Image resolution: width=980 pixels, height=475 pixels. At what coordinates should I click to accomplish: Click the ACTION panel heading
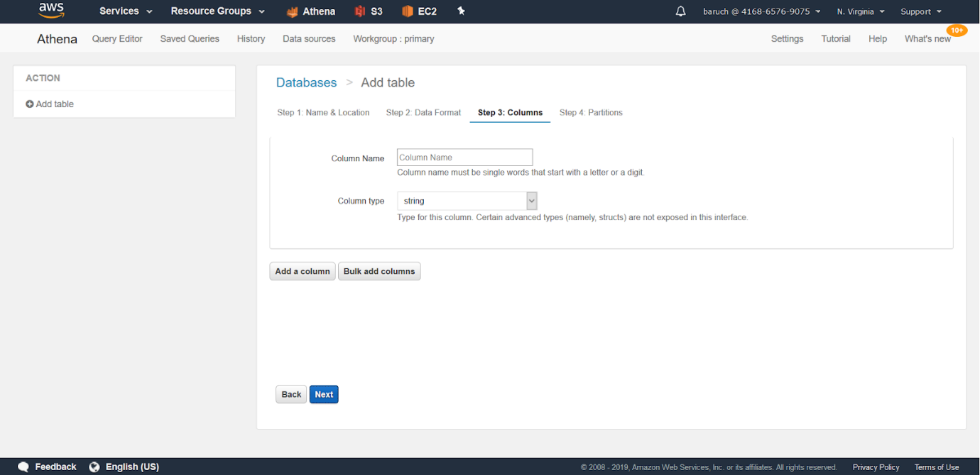(x=43, y=78)
